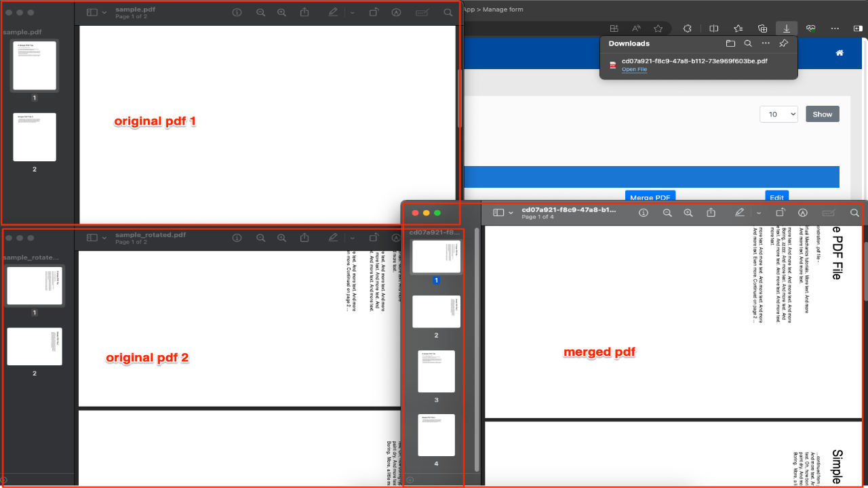The height and width of the screenshot is (488, 868).
Task: Rotate page in merged PDF Preview toolbar
Action: point(781,213)
